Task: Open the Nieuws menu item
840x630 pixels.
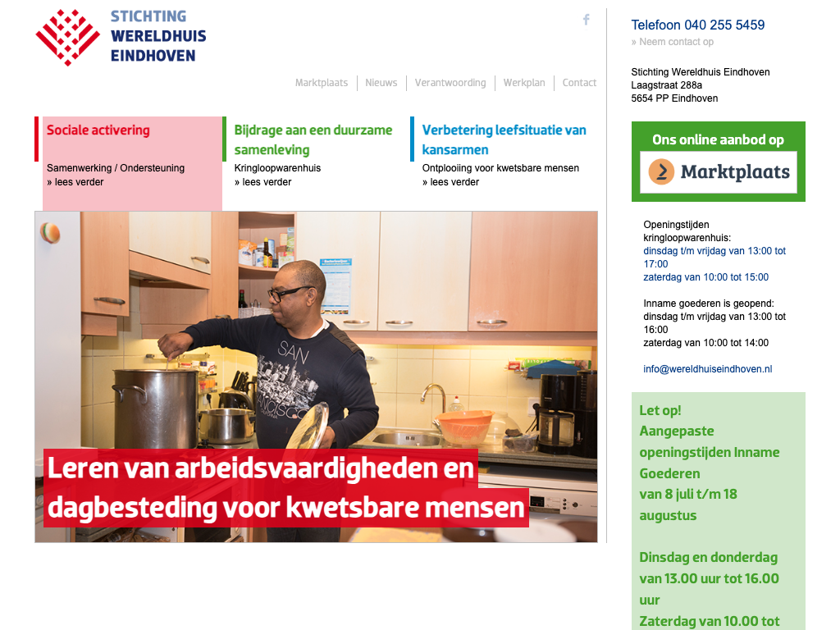Action: pyautogui.click(x=381, y=83)
